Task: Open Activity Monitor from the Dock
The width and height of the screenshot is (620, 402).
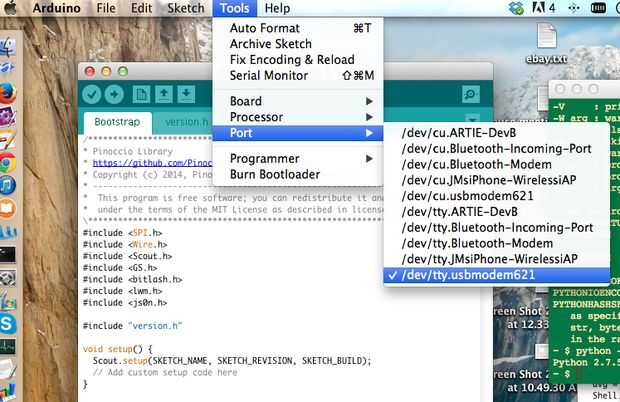Action: [x=8, y=347]
